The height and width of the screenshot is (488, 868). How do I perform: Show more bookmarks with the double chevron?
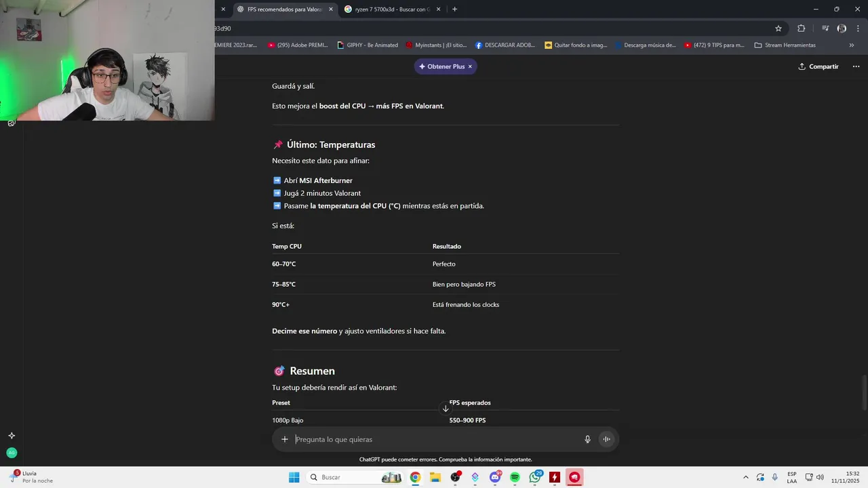point(852,45)
